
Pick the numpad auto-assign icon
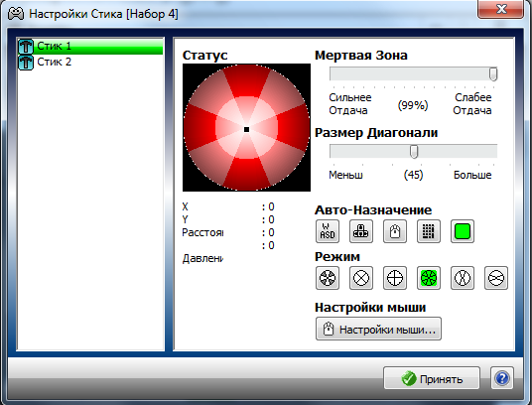429,231
